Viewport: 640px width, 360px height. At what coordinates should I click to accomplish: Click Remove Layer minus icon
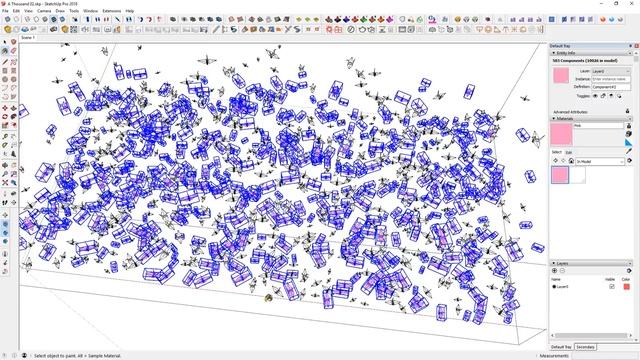coord(562,271)
